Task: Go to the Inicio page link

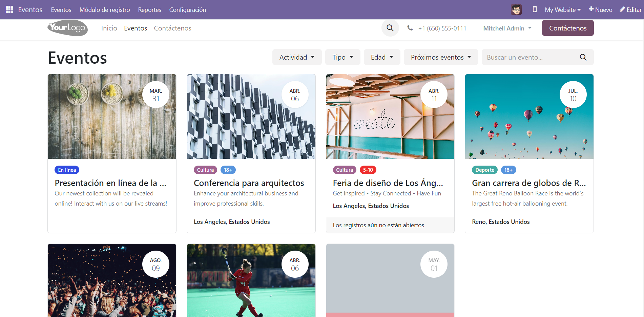Action: tap(109, 28)
